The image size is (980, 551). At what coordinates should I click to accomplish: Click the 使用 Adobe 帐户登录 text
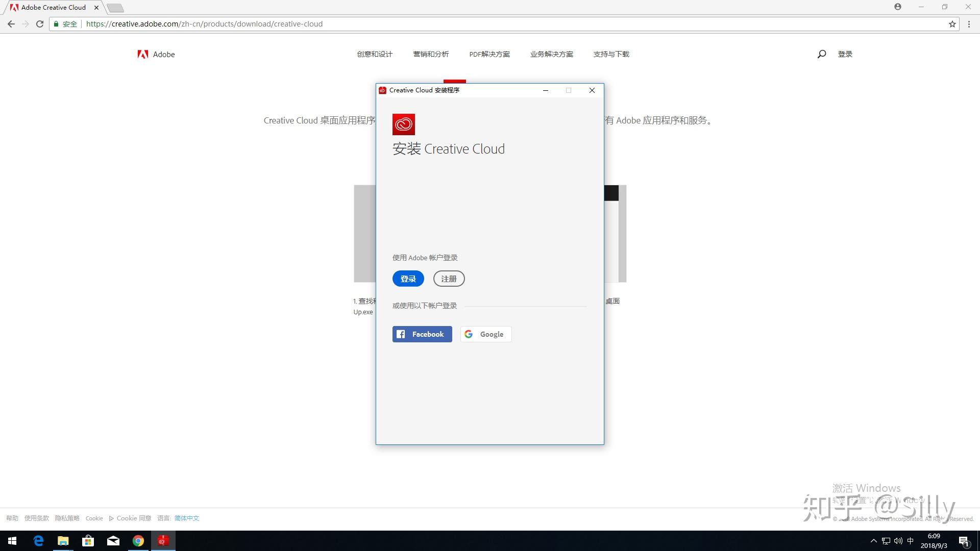pyautogui.click(x=425, y=258)
